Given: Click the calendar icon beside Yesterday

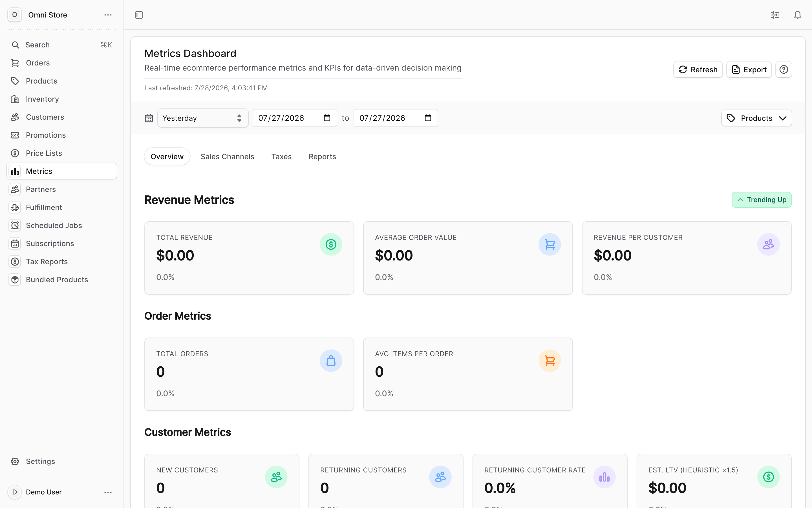Looking at the screenshot, I should click(149, 118).
